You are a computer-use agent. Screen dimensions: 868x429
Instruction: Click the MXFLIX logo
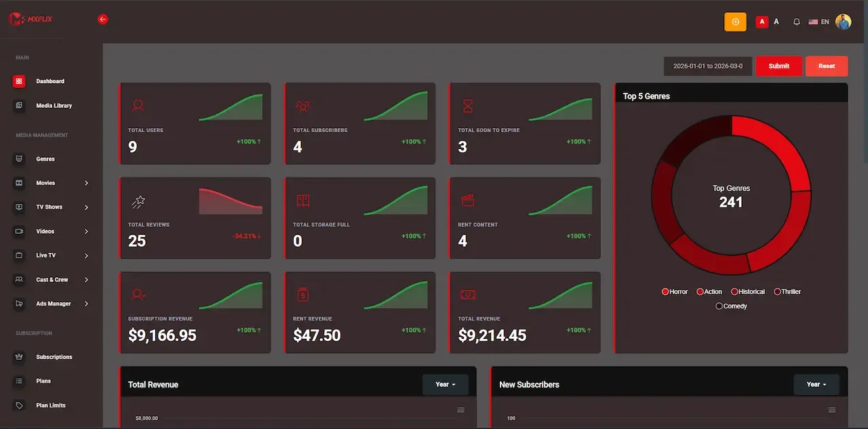pos(31,20)
